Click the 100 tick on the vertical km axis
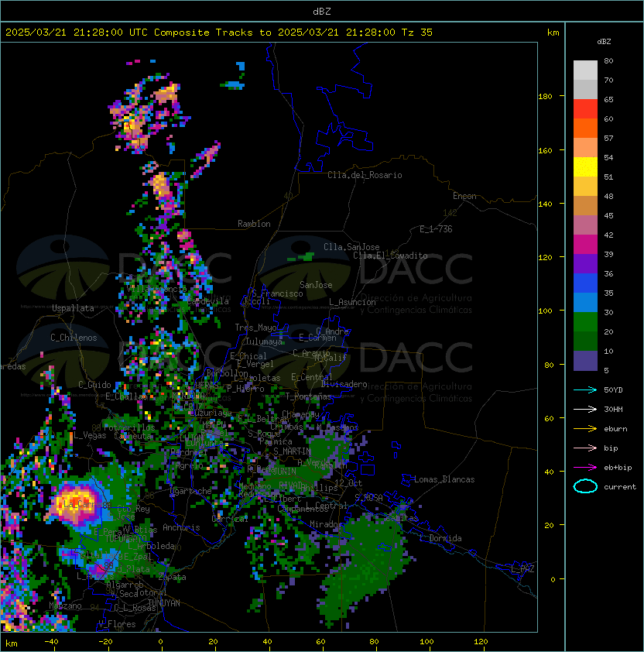 click(x=545, y=311)
